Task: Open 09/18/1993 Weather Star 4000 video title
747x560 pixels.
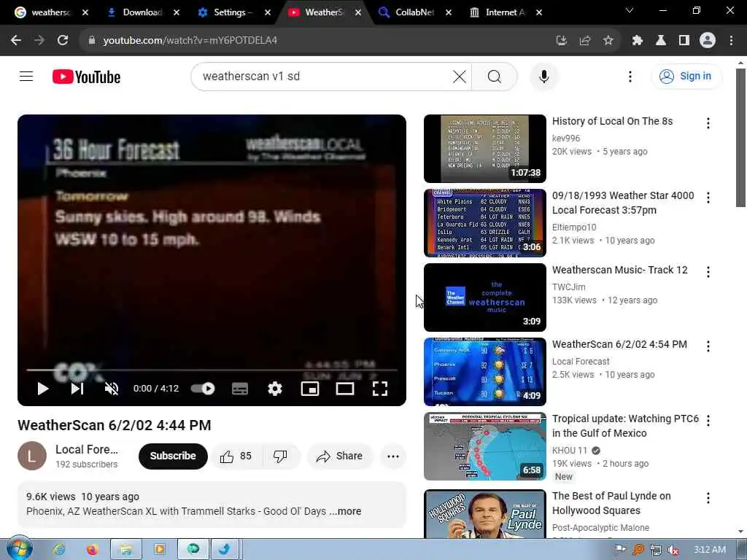Action: click(623, 203)
